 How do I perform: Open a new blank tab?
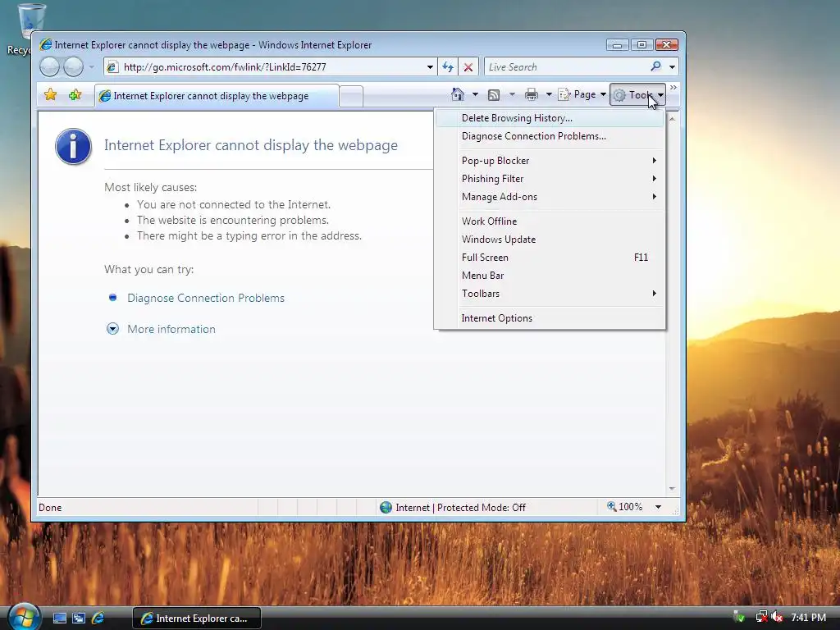351,97
